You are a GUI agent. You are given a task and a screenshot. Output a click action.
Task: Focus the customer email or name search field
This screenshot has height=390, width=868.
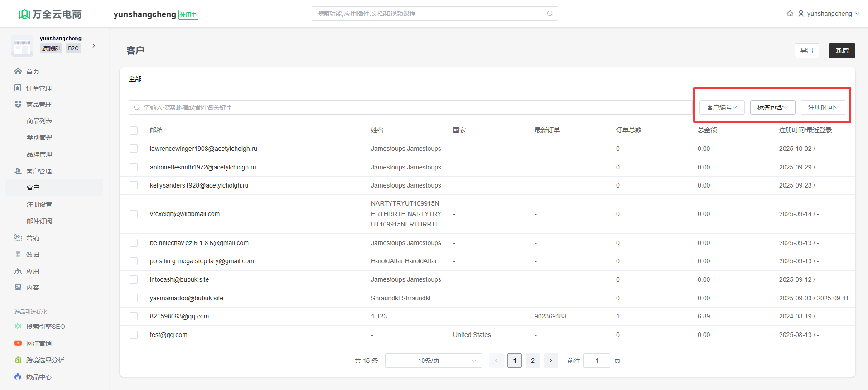(x=408, y=107)
